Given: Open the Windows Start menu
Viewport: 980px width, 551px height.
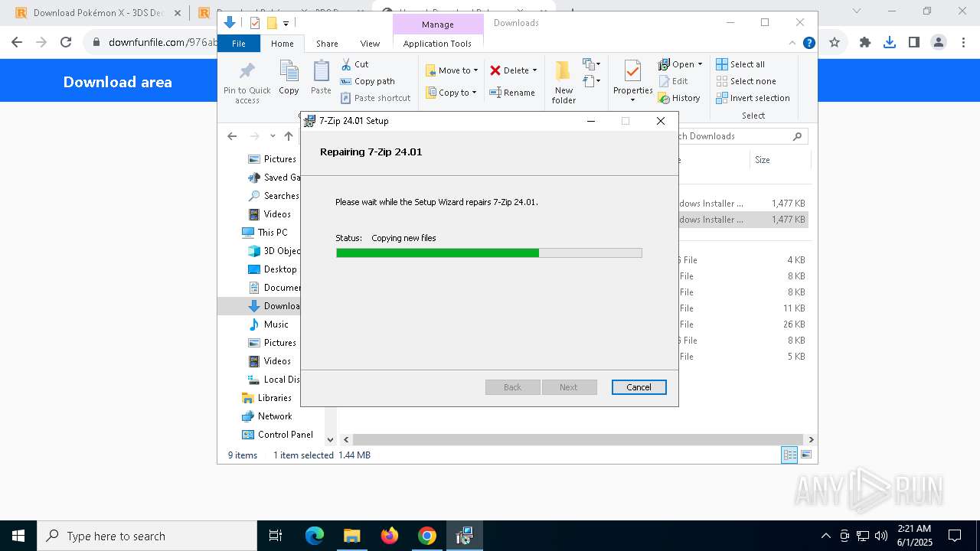Looking at the screenshot, I should point(18,536).
